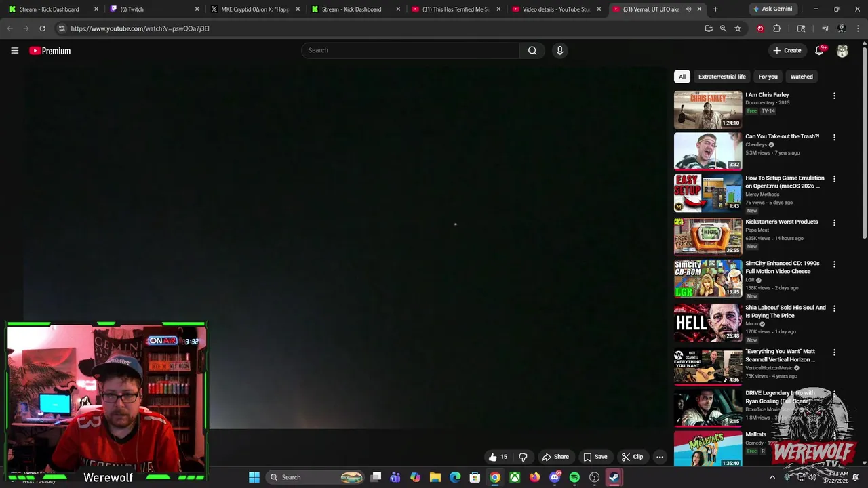Image resolution: width=868 pixels, height=488 pixels.
Task: Open the Mercy Methods channel link
Action: 762,195
